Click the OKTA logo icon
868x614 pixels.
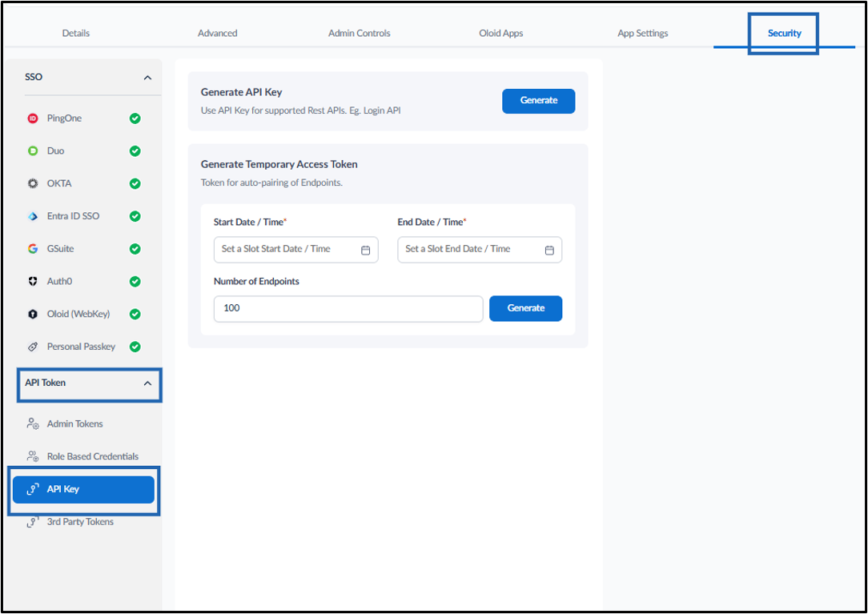tap(33, 184)
